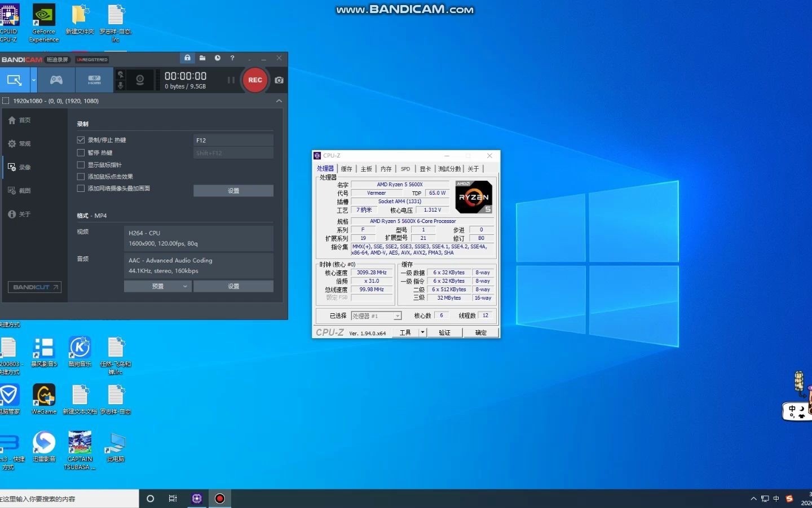Open scheduled recording clock icon
The height and width of the screenshot is (508, 812).
(218, 58)
